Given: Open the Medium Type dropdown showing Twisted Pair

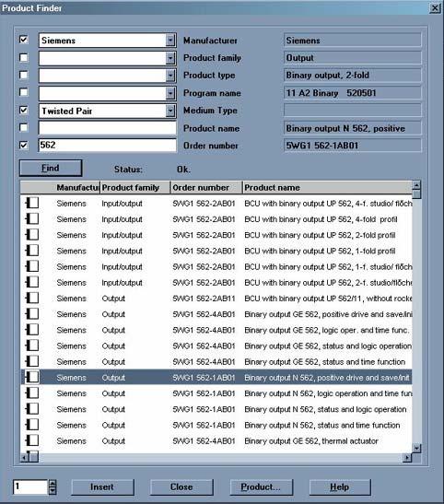Looking at the screenshot, I should (x=170, y=111).
